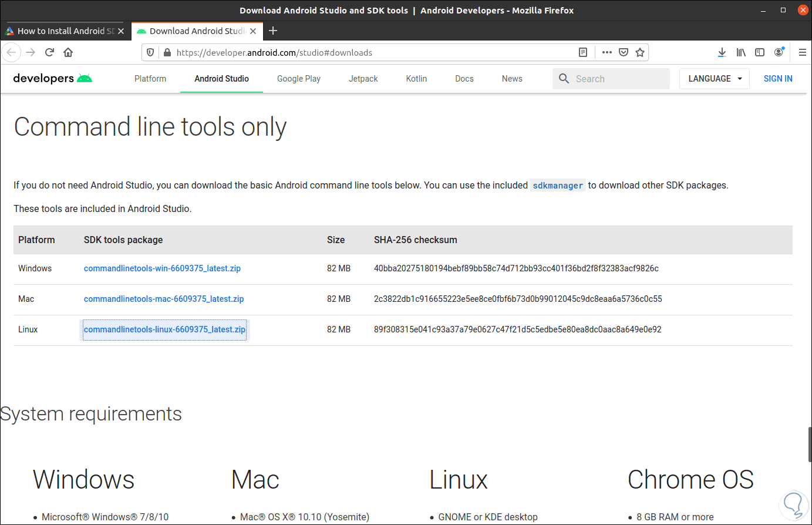Switch to 'How to Install Android' tab
Viewport: 812px width, 525px height.
pos(65,31)
